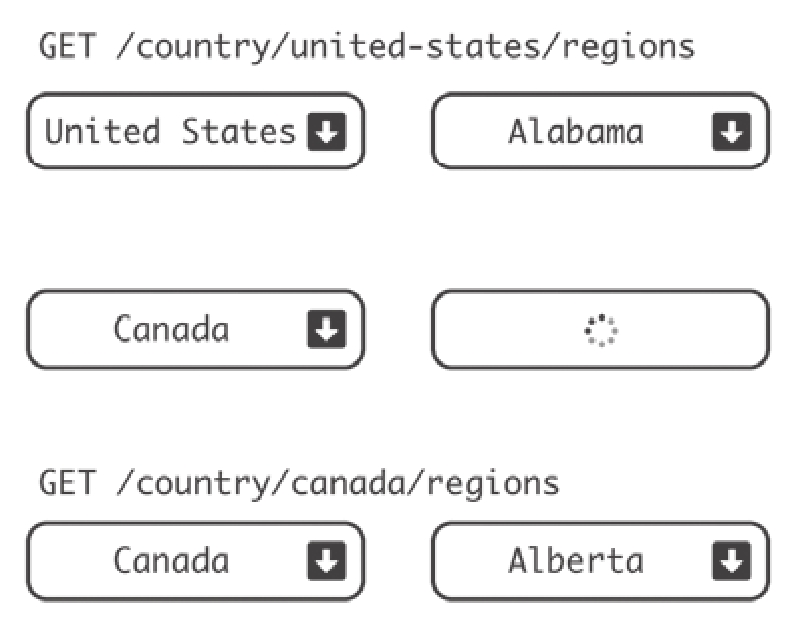Open the Alberta region dropdown
This screenshot has height=620, width=796.
600,561
